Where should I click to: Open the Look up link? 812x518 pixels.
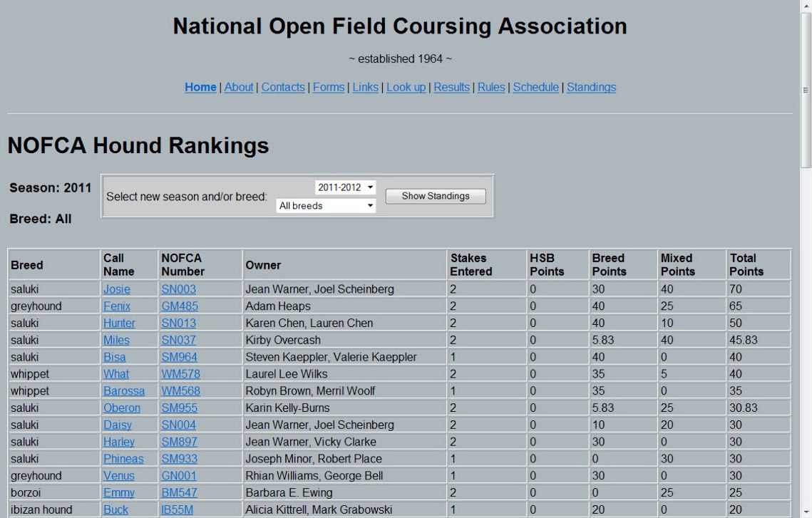[x=406, y=87]
